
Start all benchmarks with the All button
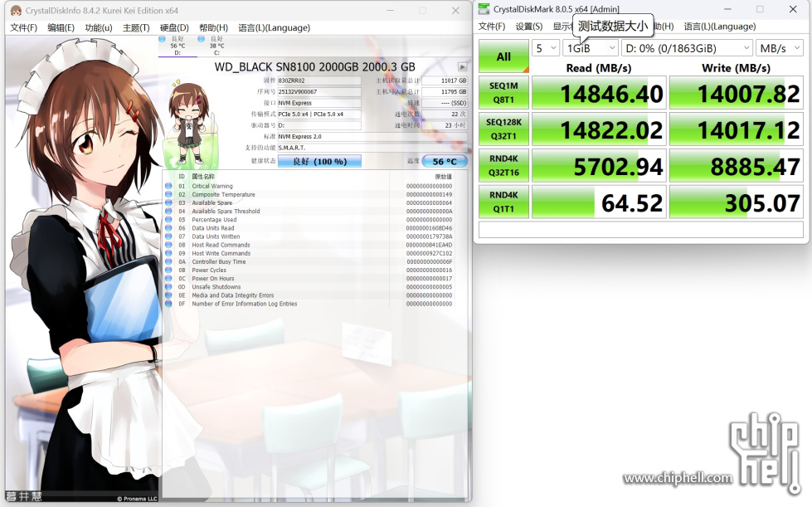pos(503,56)
